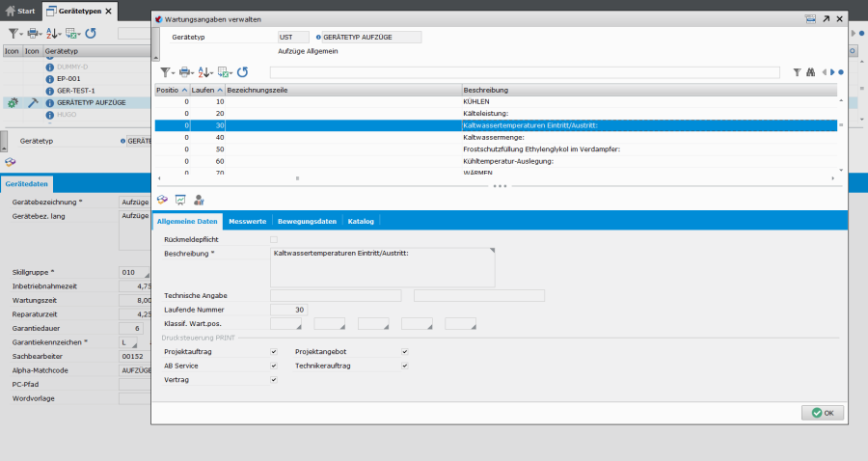Uncheck the Projektauftrag checkbox
This screenshot has height=461, width=868.
[x=274, y=352]
